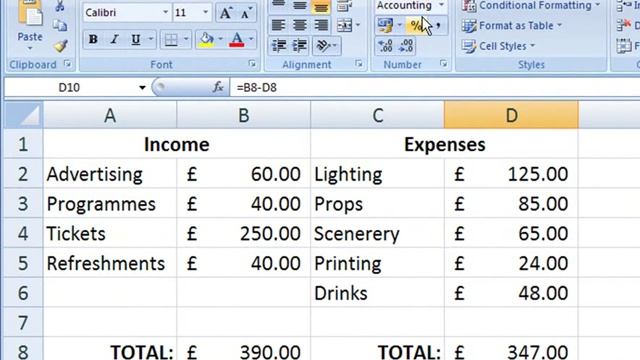Open Alignment group dialog launcher

click(359, 64)
